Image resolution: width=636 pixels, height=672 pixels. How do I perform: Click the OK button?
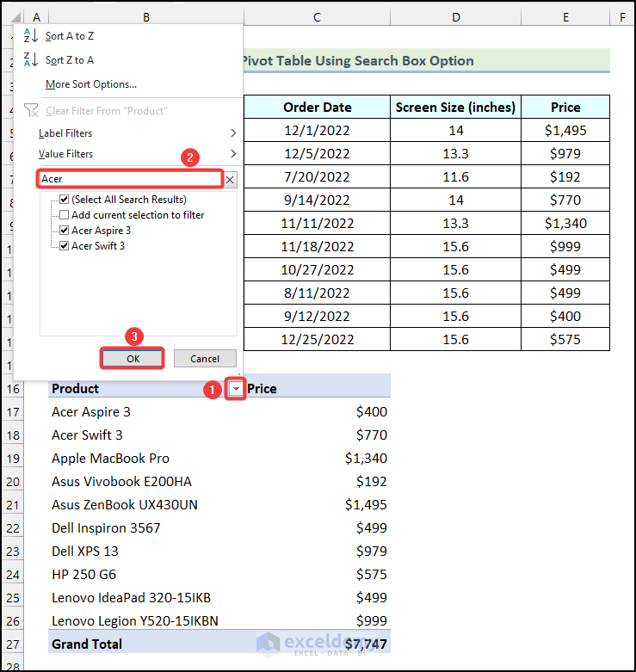click(133, 359)
